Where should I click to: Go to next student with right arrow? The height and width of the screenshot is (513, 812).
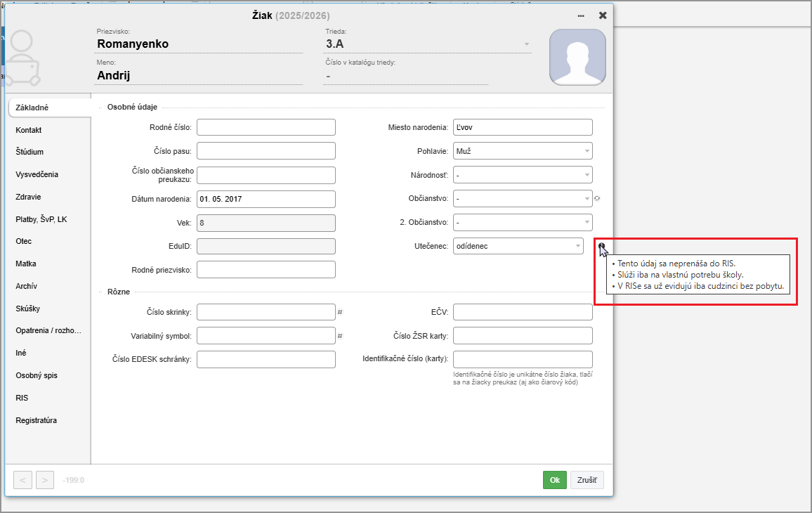point(44,480)
